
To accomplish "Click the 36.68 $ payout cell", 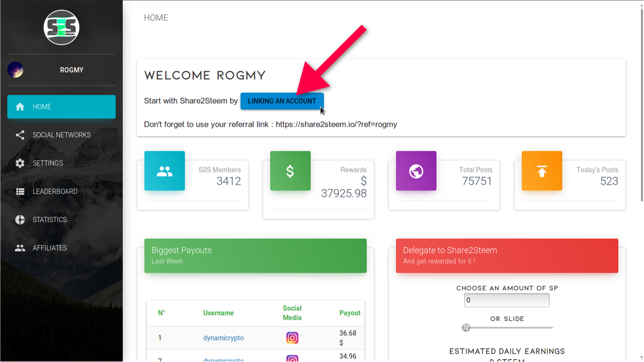I will [348, 338].
